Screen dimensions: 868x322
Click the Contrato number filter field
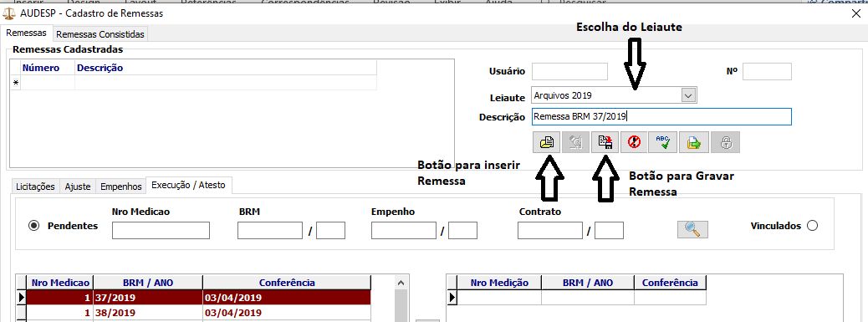549,230
